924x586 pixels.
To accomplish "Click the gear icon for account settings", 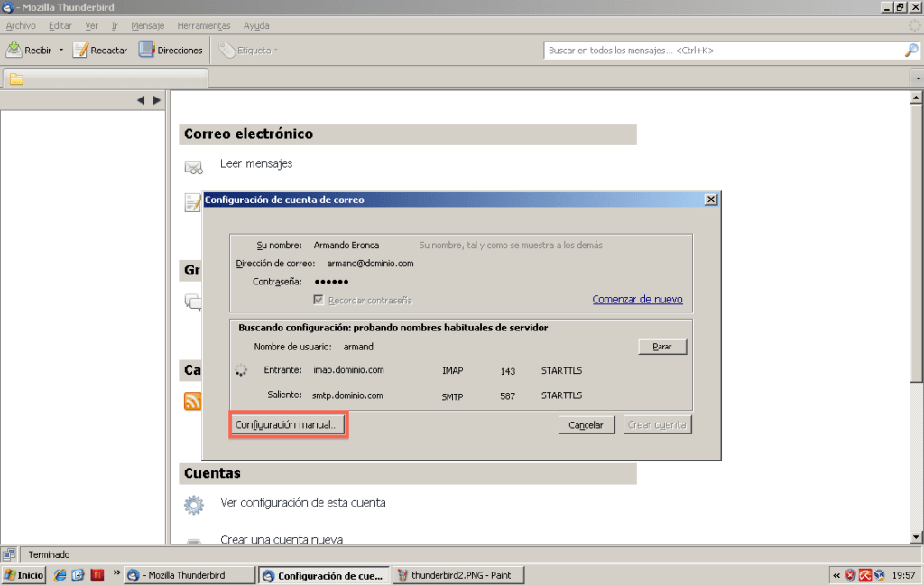I will (x=193, y=505).
